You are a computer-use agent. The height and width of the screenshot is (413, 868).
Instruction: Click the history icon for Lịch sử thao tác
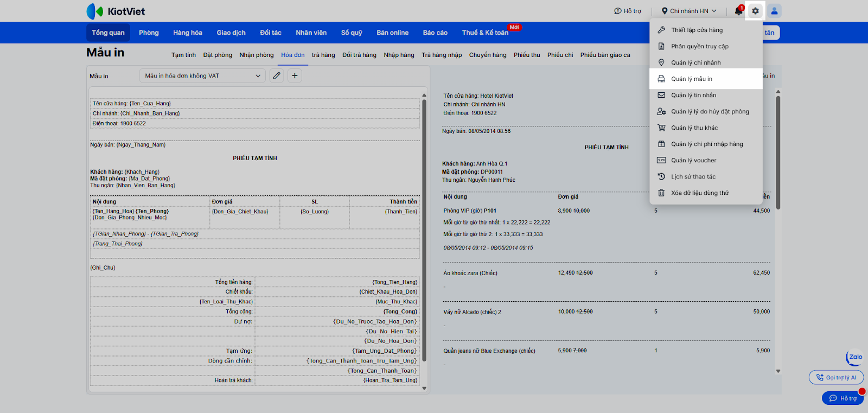[661, 176]
